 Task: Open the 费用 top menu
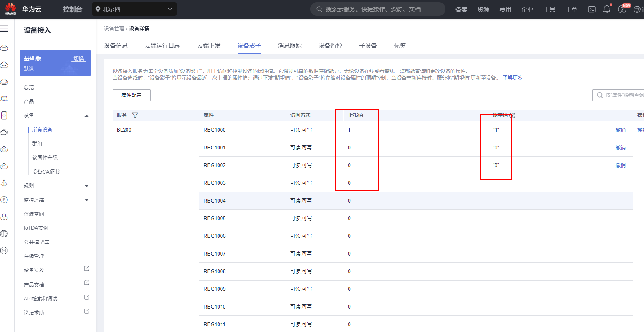click(505, 9)
